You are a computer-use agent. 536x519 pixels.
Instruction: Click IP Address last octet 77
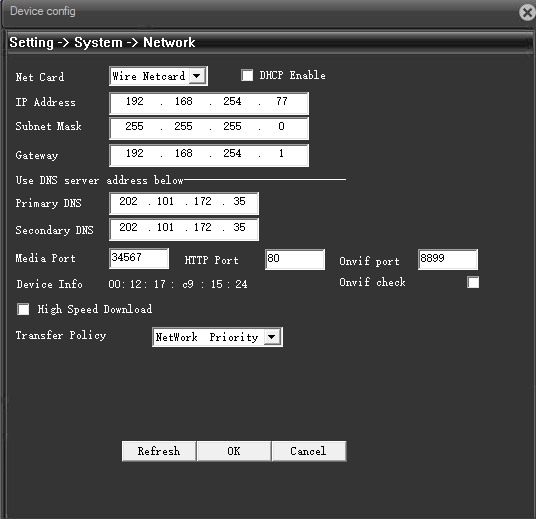282,102
